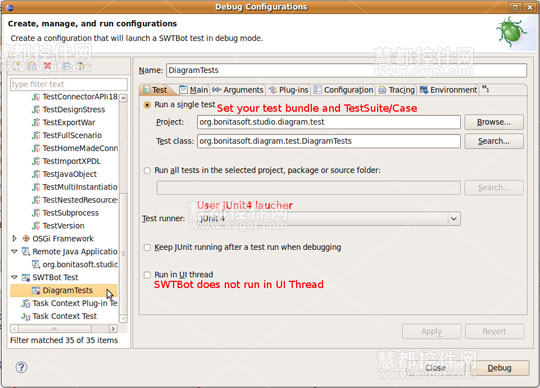Expand the OSGi Framework tree node arrow
The height and width of the screenshot is (388, 540).
coord(14,238)
